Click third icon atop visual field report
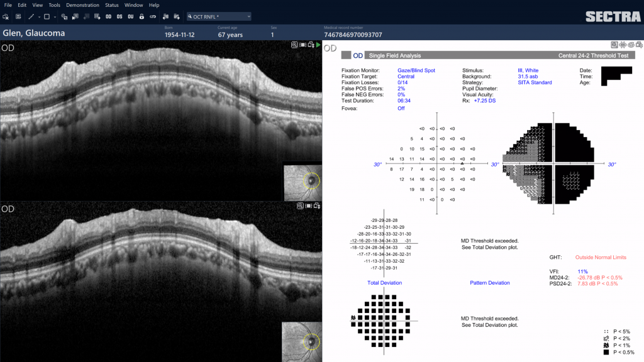 [631, 45]
